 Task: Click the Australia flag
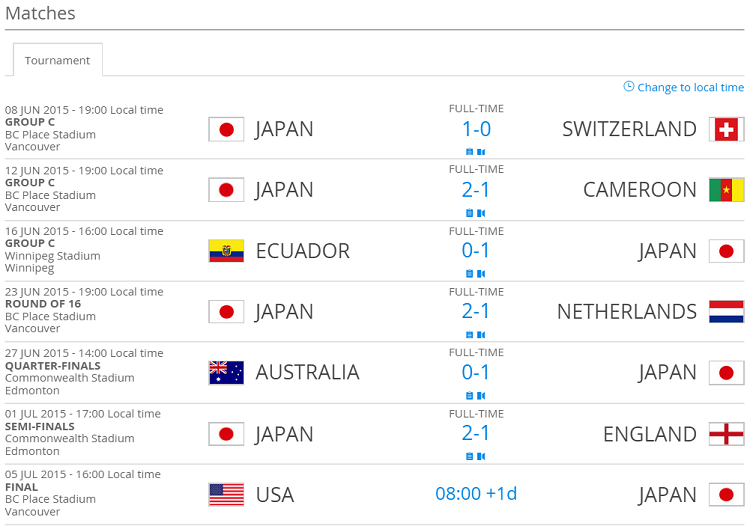click(x=226, y=373)
